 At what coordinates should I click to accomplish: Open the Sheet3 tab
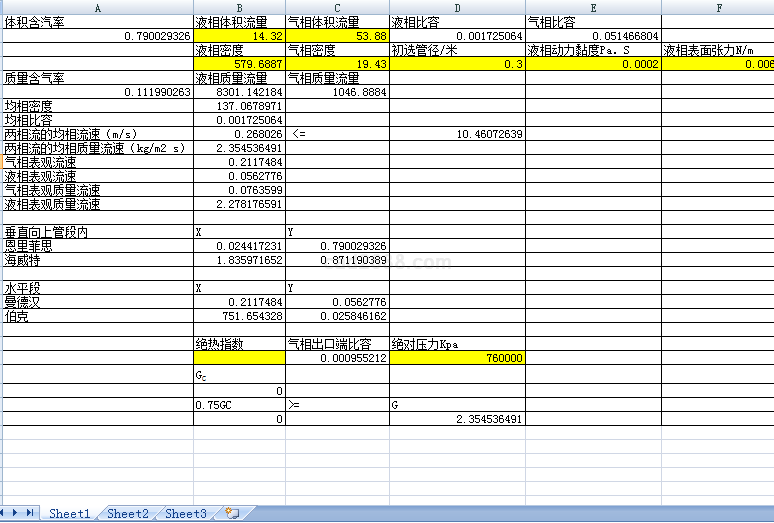186,513
